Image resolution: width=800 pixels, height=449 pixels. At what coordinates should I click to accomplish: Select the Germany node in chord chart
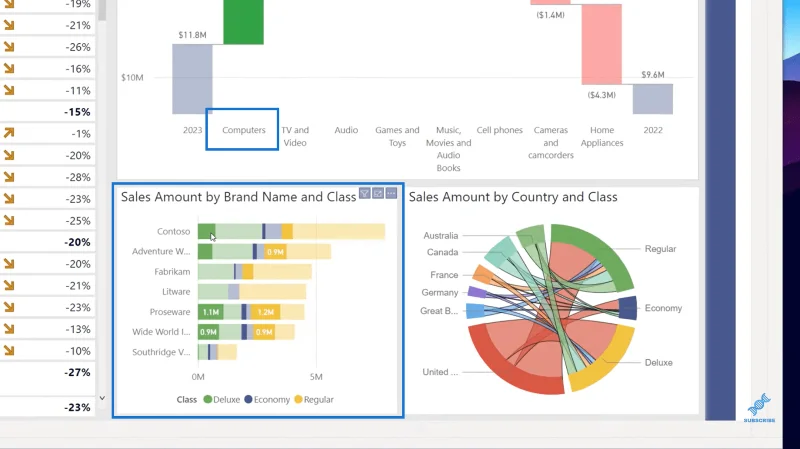point(477,292)
